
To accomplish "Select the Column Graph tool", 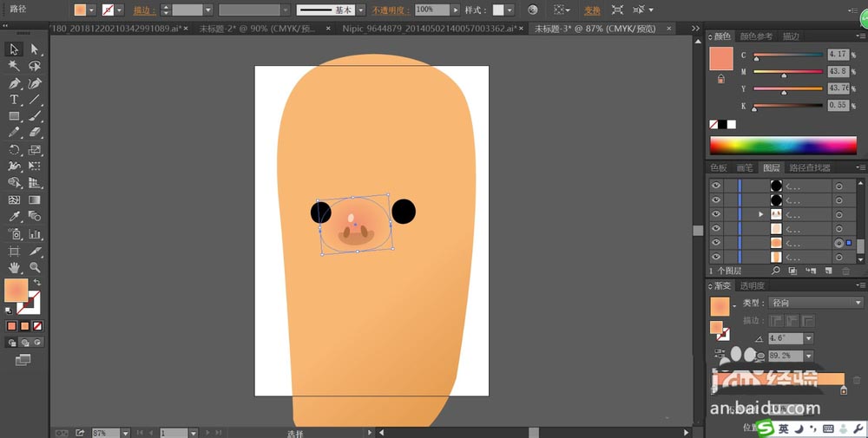I will coord(35,234).
